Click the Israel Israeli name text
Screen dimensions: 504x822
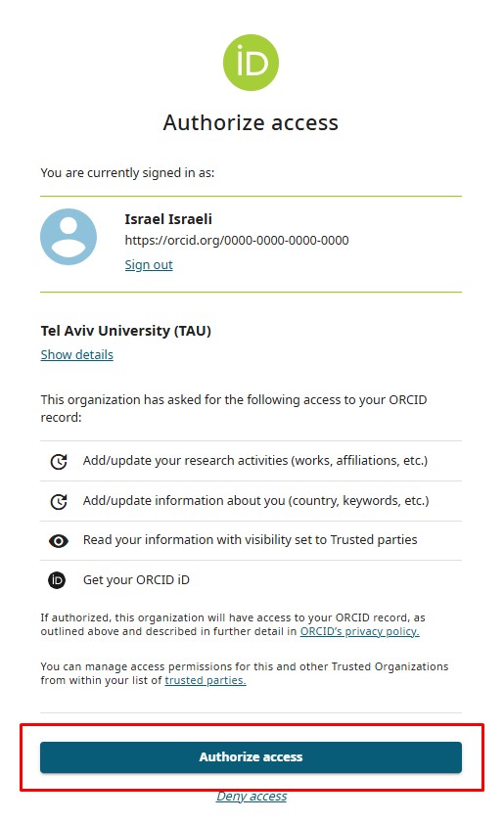[168, 219]
